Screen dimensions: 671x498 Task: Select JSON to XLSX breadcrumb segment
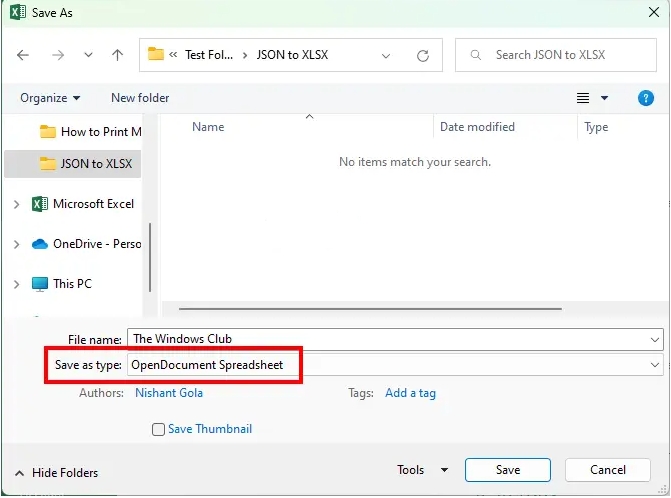(292, 55)
